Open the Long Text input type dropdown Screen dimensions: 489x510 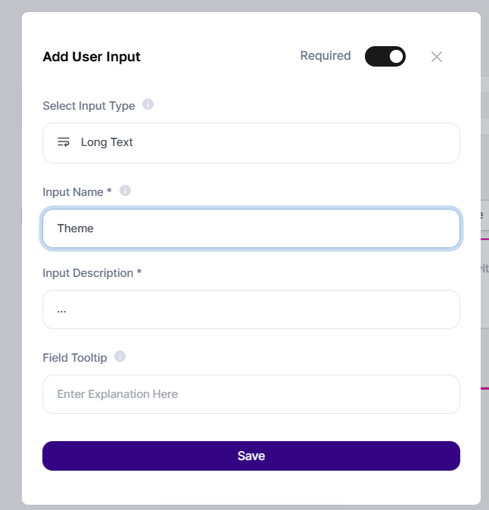tap(251, 143)
